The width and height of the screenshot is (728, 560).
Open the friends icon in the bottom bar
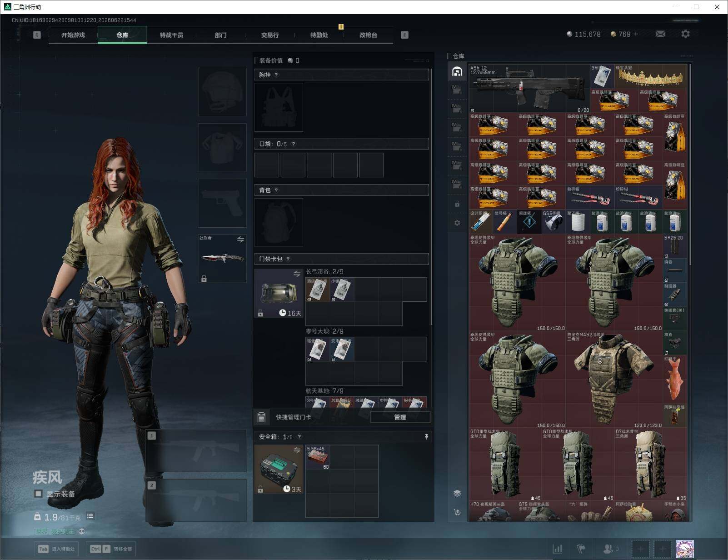coord(608,549)
